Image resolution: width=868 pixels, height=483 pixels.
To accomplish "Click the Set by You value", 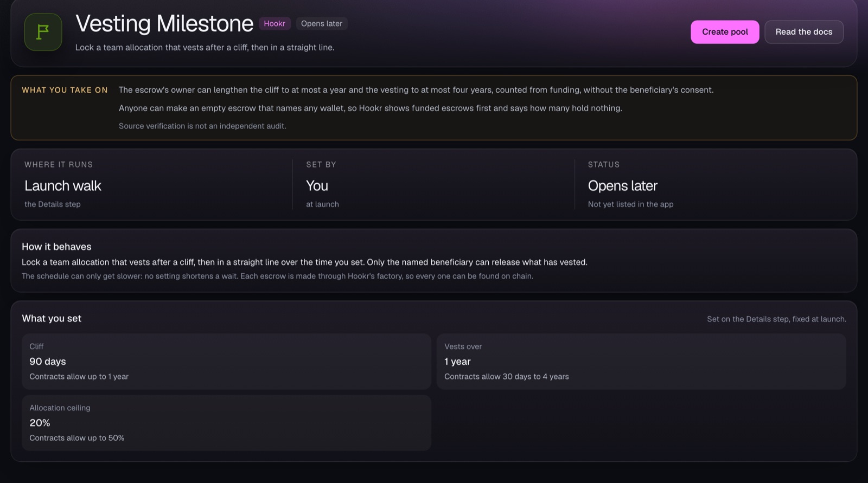I will tap(317, 186).
